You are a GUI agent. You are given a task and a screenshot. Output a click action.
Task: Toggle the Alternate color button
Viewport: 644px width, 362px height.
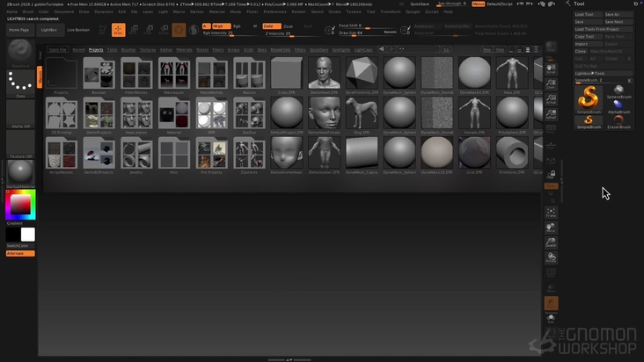pos(20,254)
